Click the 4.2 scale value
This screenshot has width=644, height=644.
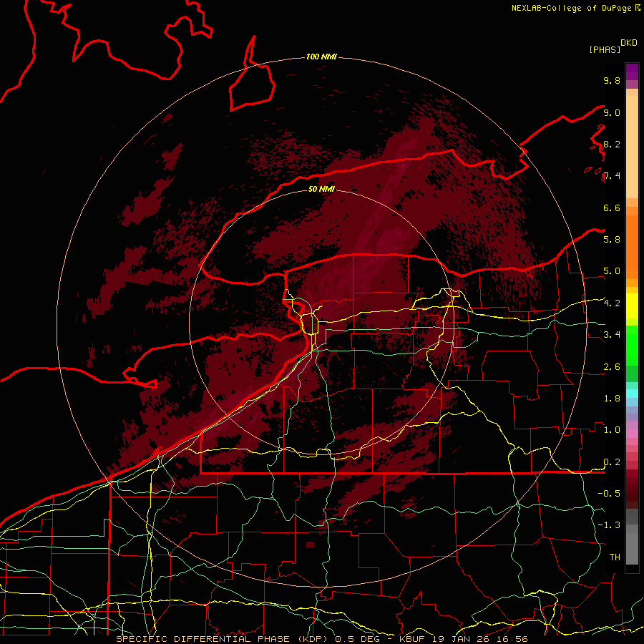(612, 303)
